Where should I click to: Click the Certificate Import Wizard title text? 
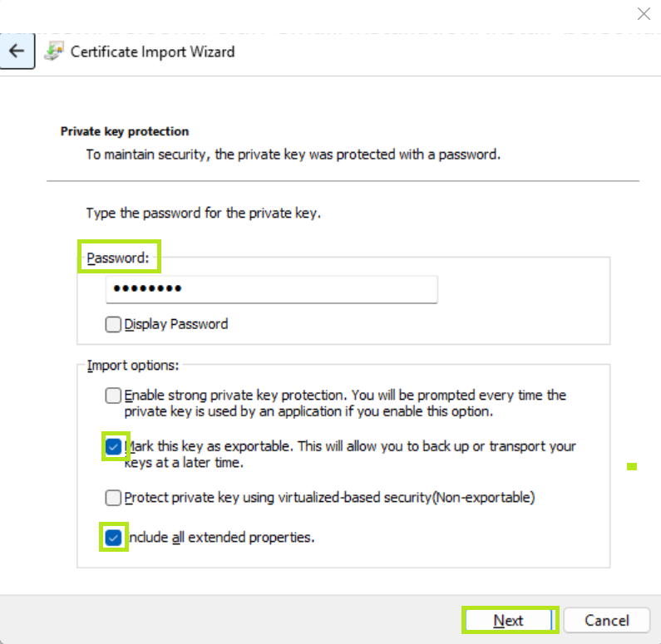153,52
